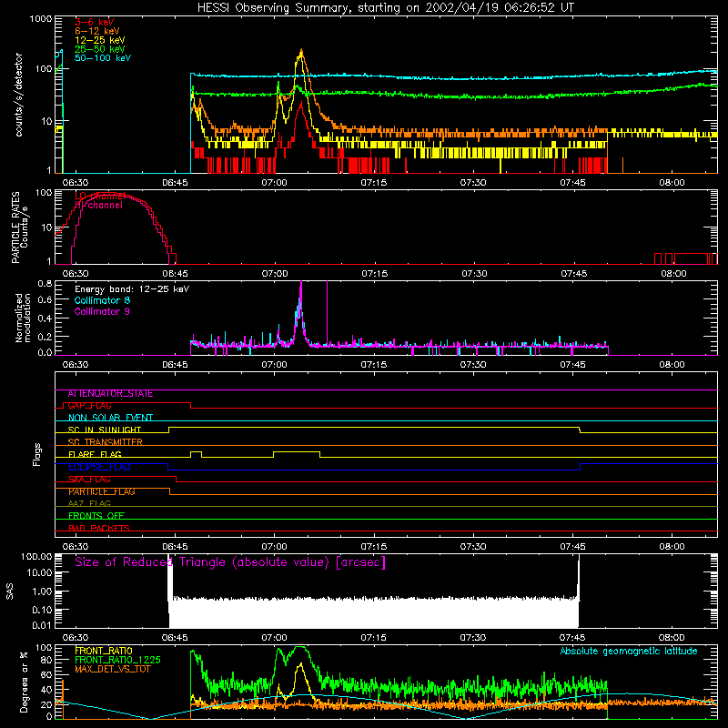The width and height of the screenshot is (728, 728).
Task: Click the BAD_PACKETS flag label
Action: coord(99,528)
